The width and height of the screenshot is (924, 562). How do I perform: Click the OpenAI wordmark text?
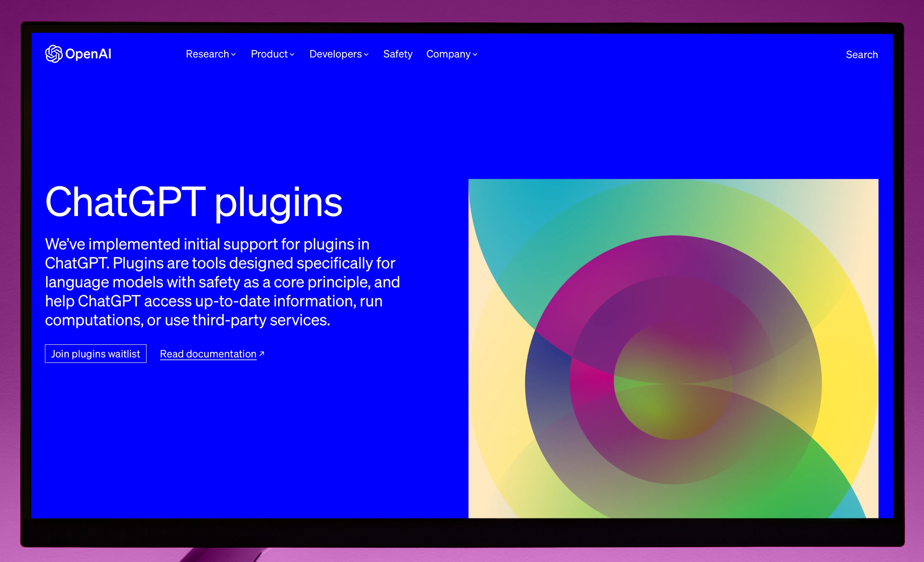point(88,54)
